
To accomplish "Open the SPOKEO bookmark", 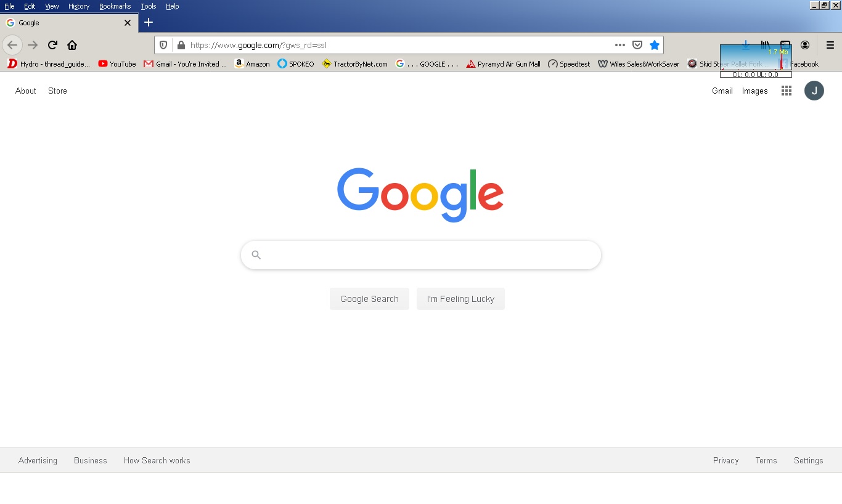I will [296, 63].
